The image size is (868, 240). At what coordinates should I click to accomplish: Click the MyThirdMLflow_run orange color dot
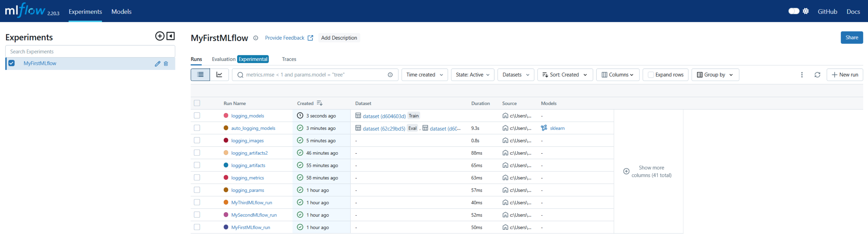pyautogui.click(x=226, y=202)
